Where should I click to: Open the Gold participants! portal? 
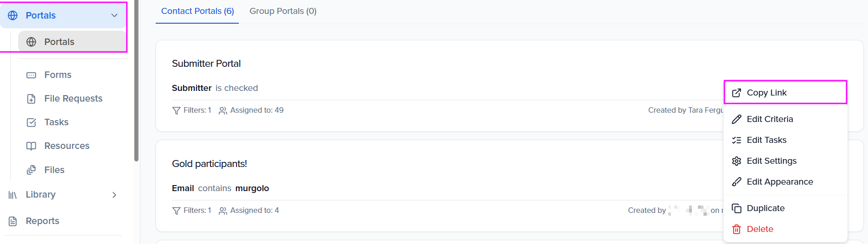pos(209,164)
